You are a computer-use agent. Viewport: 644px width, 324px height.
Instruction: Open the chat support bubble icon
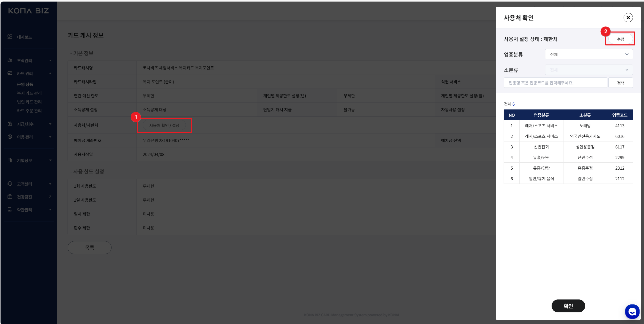pos(632,312)
